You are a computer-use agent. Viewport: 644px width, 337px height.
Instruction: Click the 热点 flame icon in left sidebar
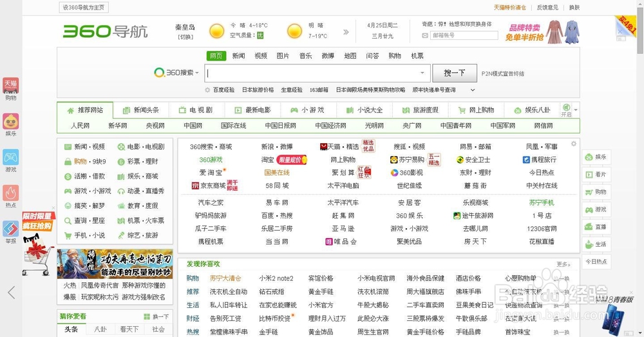[x=11, y=193]
